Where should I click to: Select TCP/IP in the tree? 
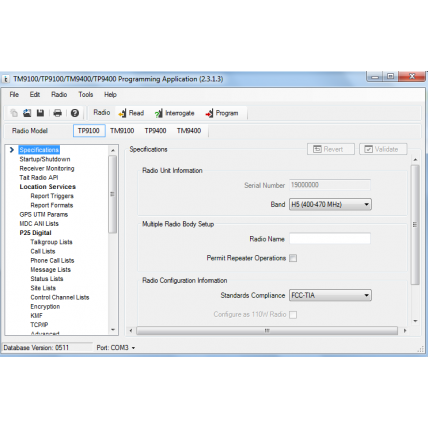pyautogui.click(x=39, y=325)
